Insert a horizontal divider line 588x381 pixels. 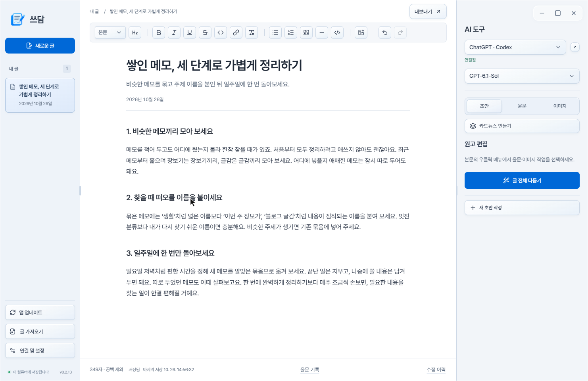tap(322, 33)
